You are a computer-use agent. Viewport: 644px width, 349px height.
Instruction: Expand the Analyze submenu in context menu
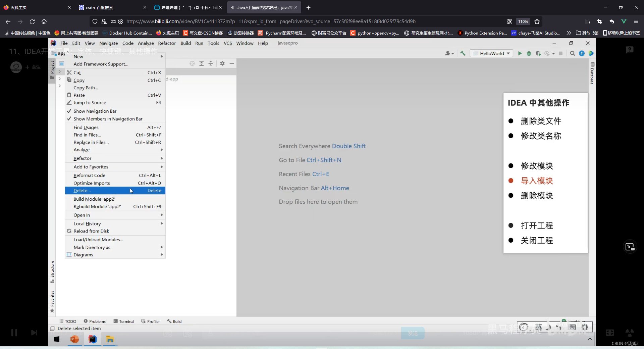(x=115, y=150)
